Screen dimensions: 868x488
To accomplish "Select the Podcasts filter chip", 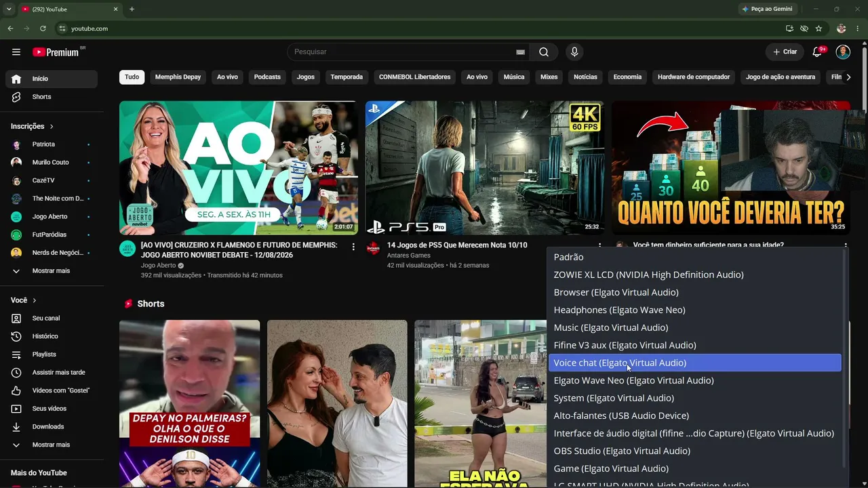I will click(x=267, y=77).
